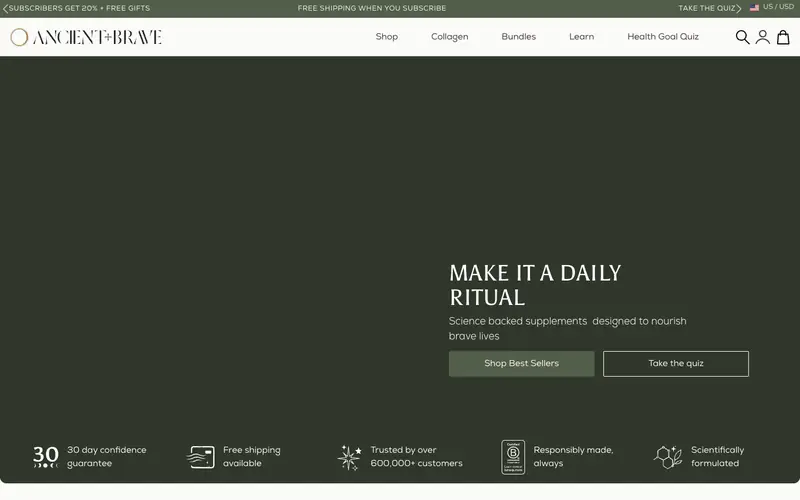Click the Trusted by over 600,000+ customers text
The width and height of the screenshot is (800, 500).
[416, 457]
